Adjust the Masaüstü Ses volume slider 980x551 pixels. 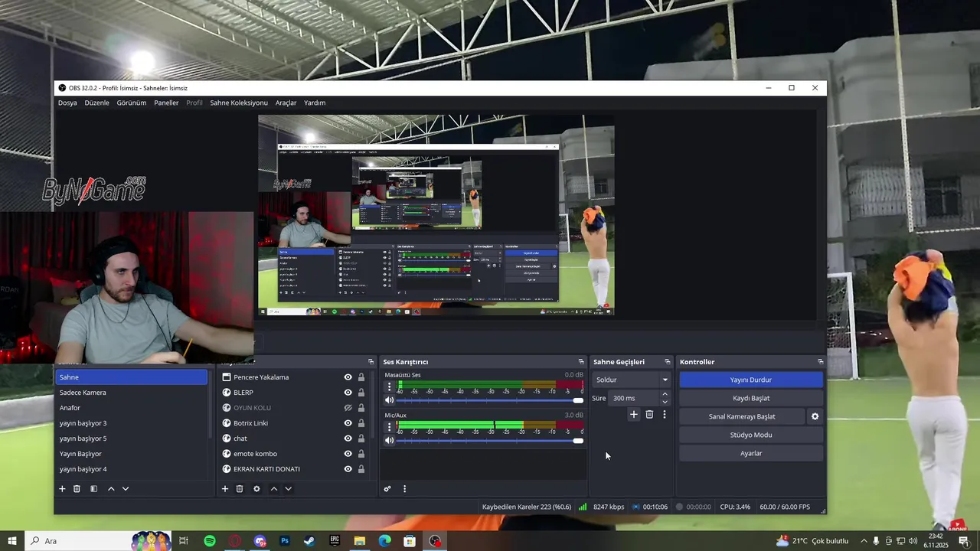(x=490, y=400)
